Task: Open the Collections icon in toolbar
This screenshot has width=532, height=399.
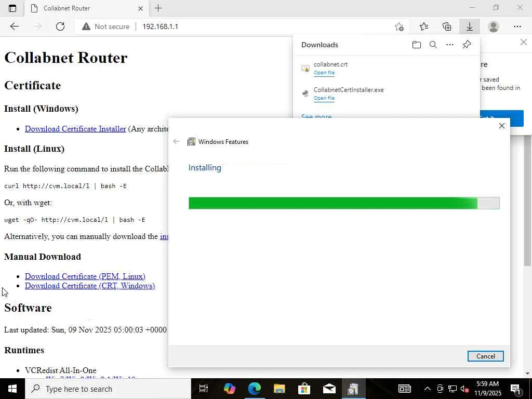Action: click(447, 26)
